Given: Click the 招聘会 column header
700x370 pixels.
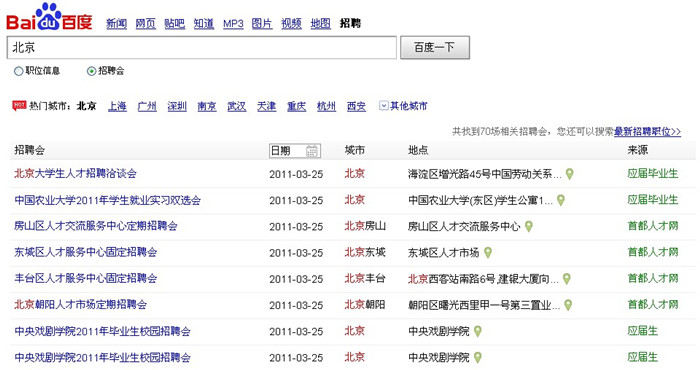Looking at the screenshot, I should pos(29,150).
